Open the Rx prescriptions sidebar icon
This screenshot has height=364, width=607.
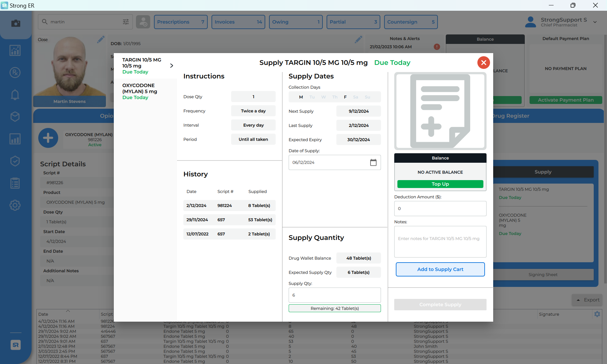point(15,73)
